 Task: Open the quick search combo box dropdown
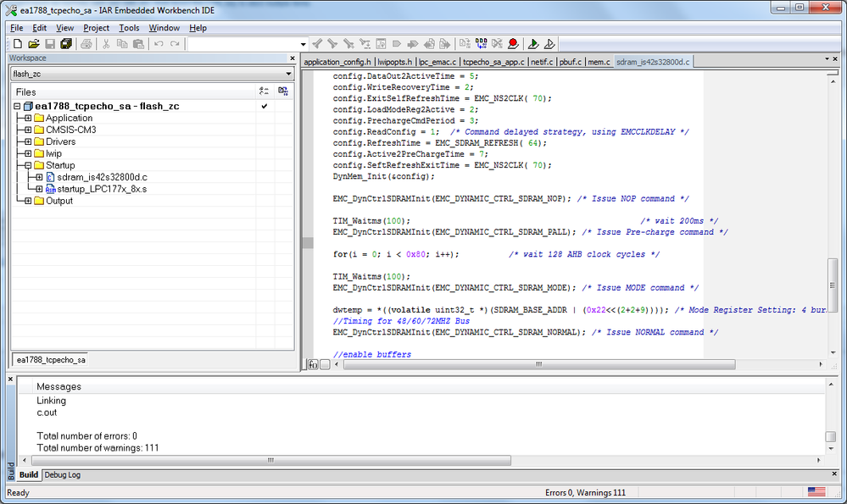tap(303, 44)
